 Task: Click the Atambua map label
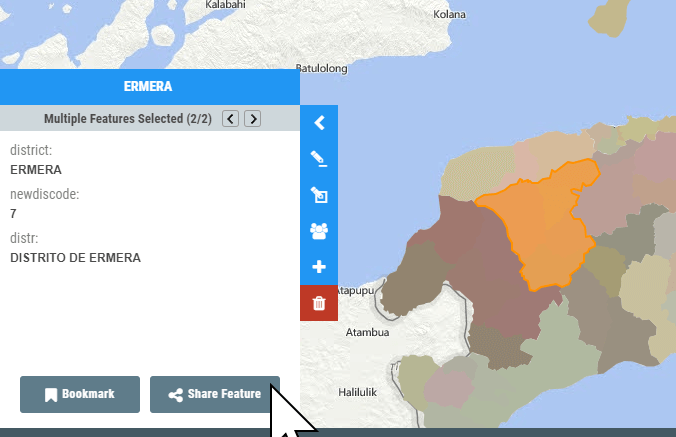tap(367, 332)
